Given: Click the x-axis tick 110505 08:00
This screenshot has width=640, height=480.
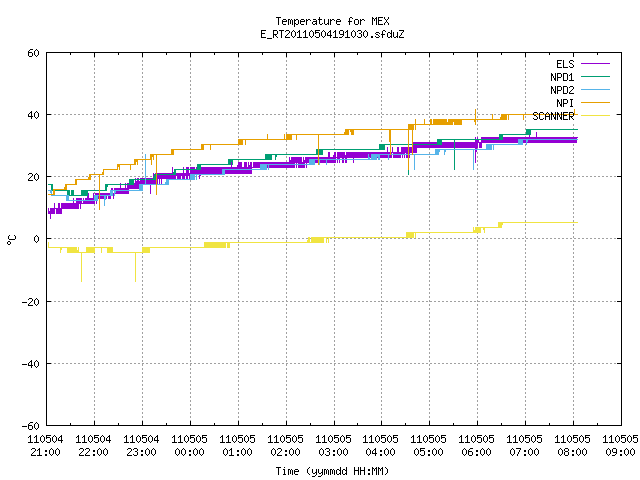Looking at the screenshot, I should pyautogui.click(x=572, y=446).
